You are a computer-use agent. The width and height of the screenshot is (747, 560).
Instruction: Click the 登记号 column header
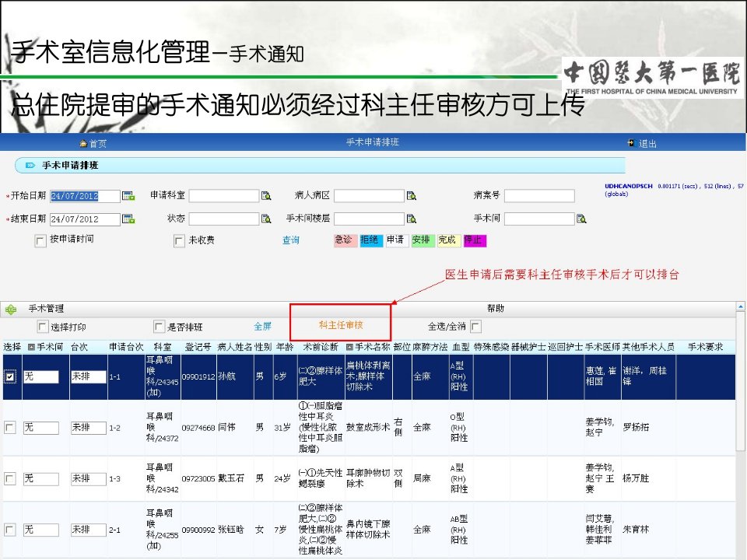tap(198, 347)
